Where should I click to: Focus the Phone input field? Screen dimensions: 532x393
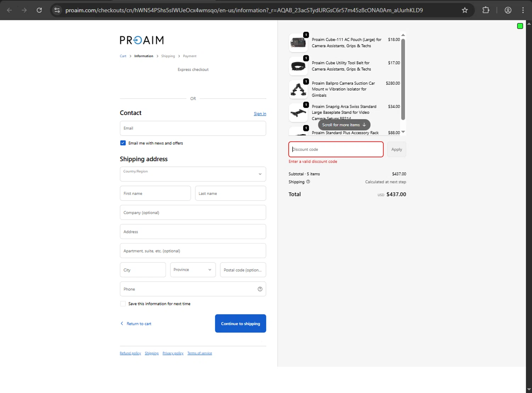193,289
